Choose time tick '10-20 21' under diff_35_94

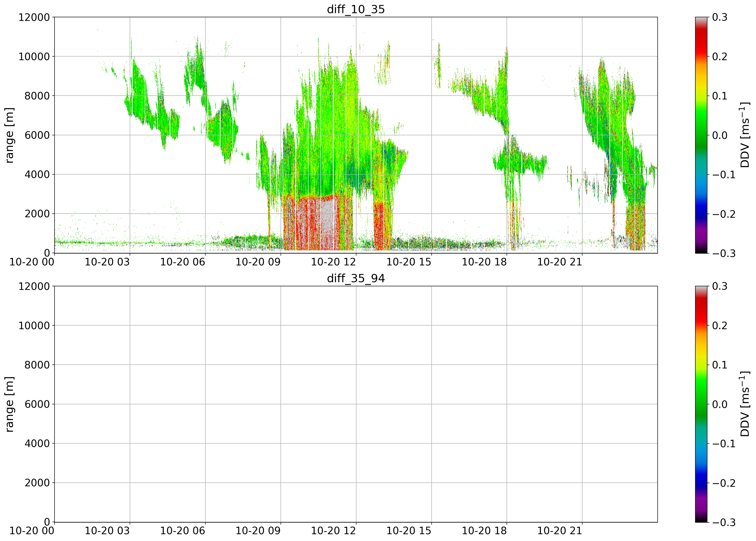tap(560, 531)
